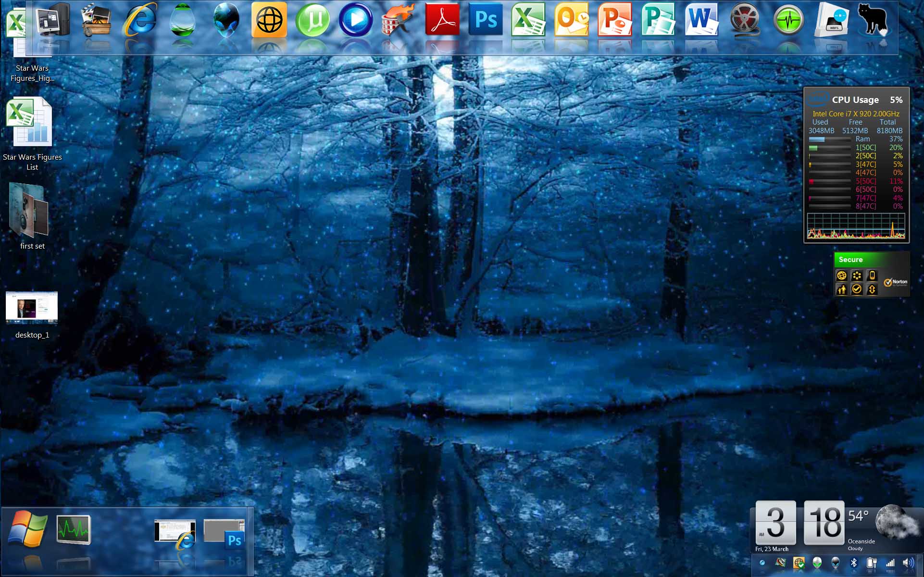Open Internet Explorer dock icon
Viewport: 924px width, 577px height.
140,20
